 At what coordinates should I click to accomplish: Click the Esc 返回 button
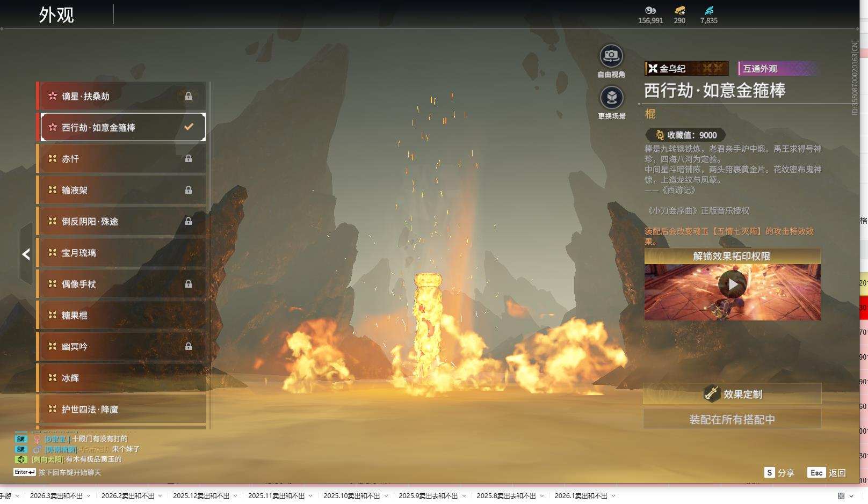coord(827,473)
